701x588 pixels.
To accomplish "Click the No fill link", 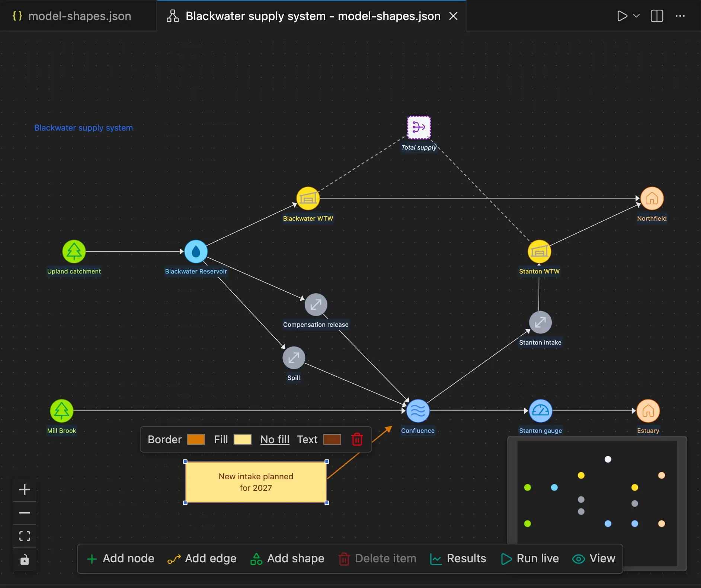I will [x=275, y=440].
